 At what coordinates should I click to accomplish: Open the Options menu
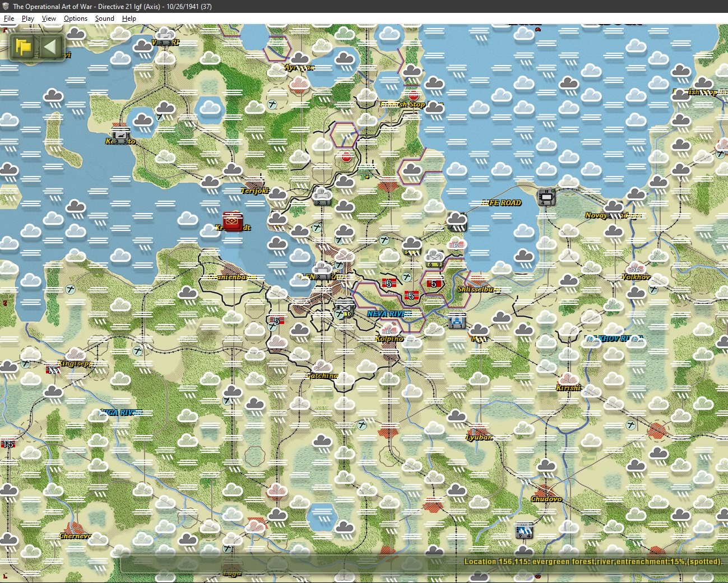(76, 18)
